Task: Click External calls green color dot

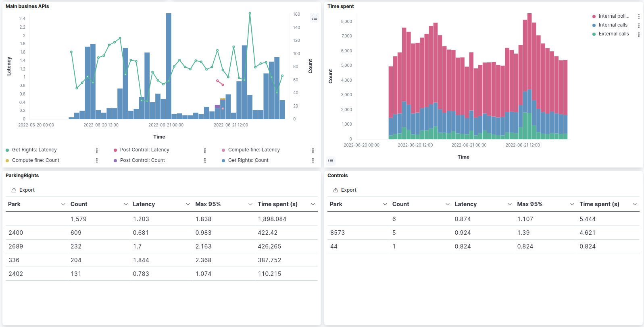Action: tap(594, 34)
